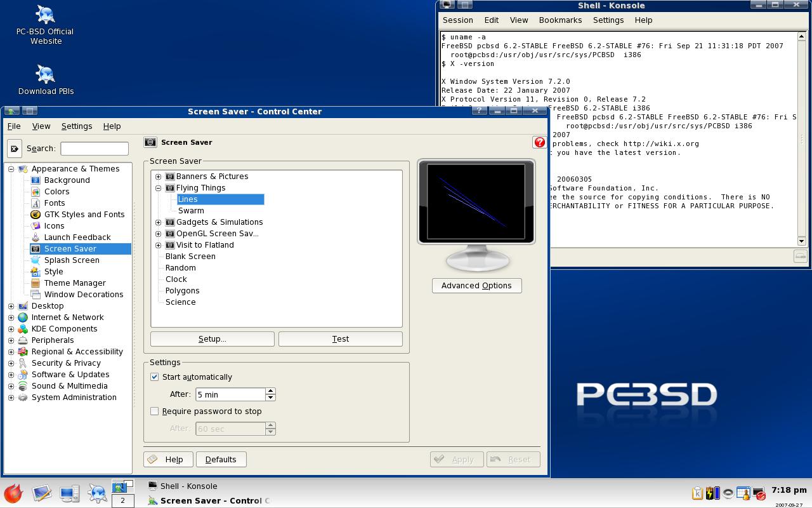Expand OpenGL Screen Savers group
The height and width of the screenshot is (508, 812).
[159, 234]
